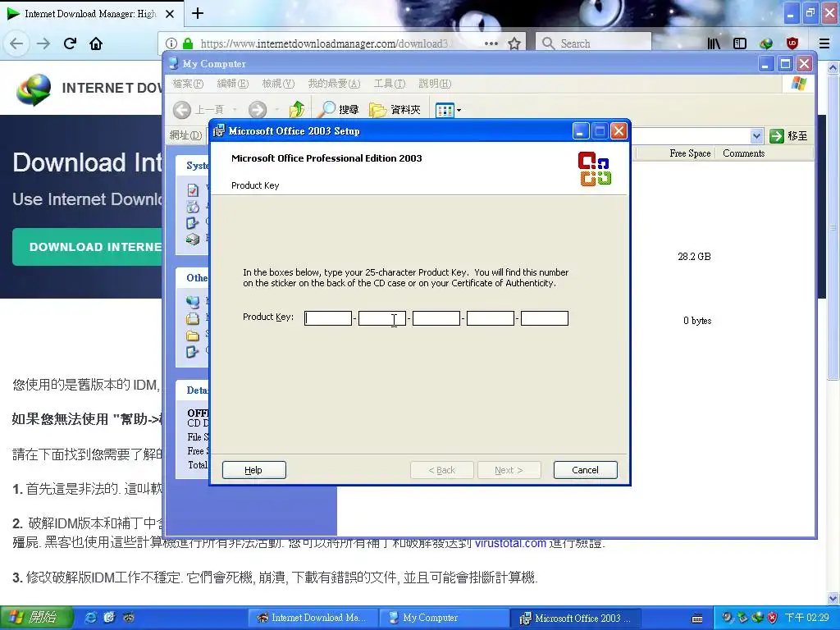Launch Internet Explorer from quick launch
Image resolution: width=840 pixels, height=630 pixels.
coord(91,617)
